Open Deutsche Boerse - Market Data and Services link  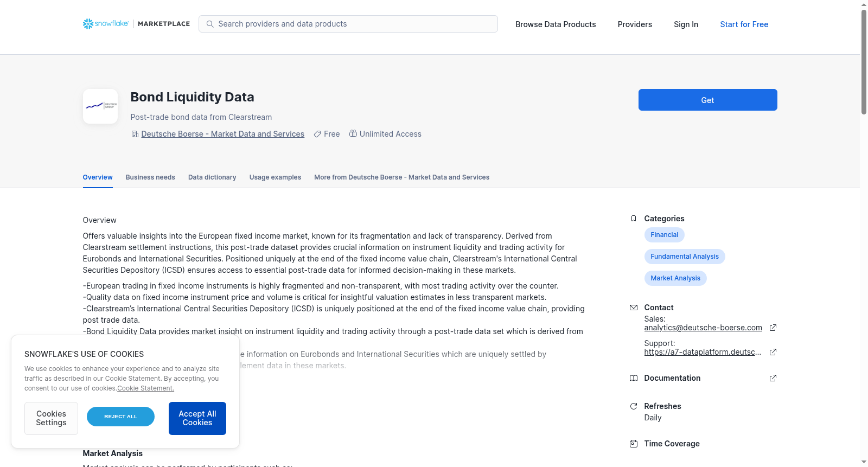(222, 134)
